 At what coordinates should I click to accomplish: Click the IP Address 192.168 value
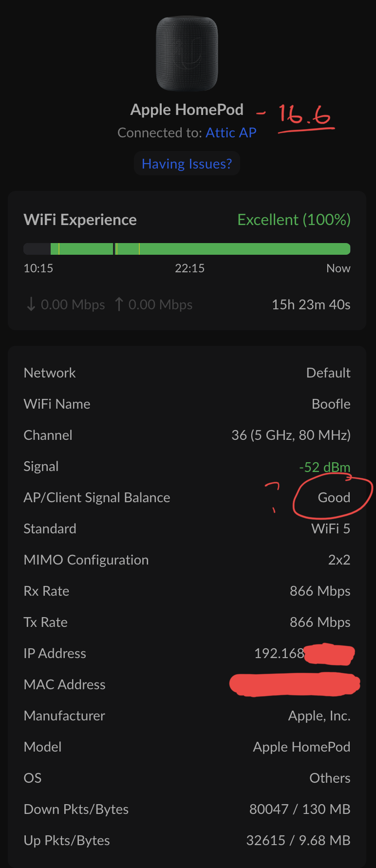pyautogui.click(x=280, y=653)
